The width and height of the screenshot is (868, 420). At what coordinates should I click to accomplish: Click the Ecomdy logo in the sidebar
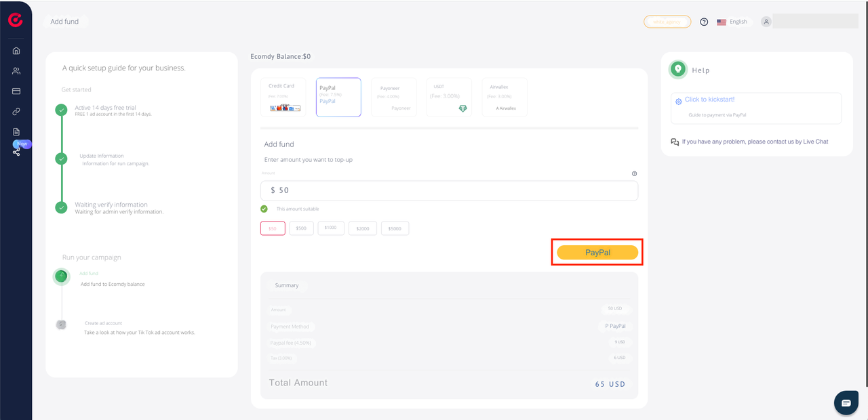[x=15, y=20]
